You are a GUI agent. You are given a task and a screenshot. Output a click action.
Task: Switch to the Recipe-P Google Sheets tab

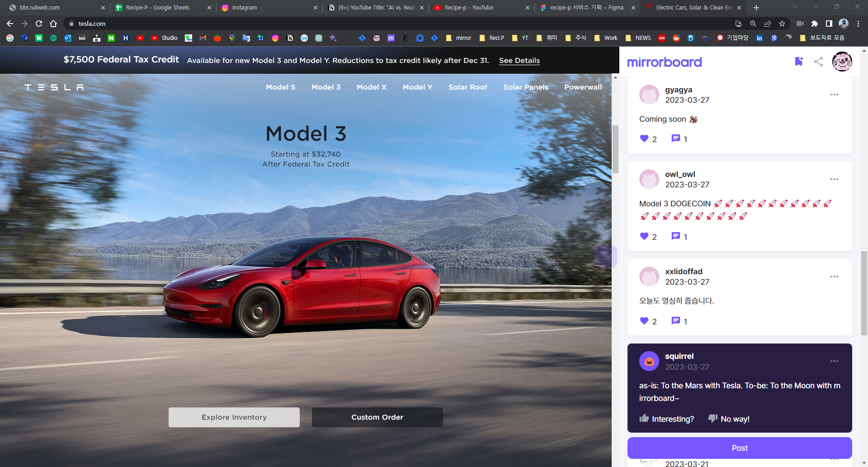[162, 8]
